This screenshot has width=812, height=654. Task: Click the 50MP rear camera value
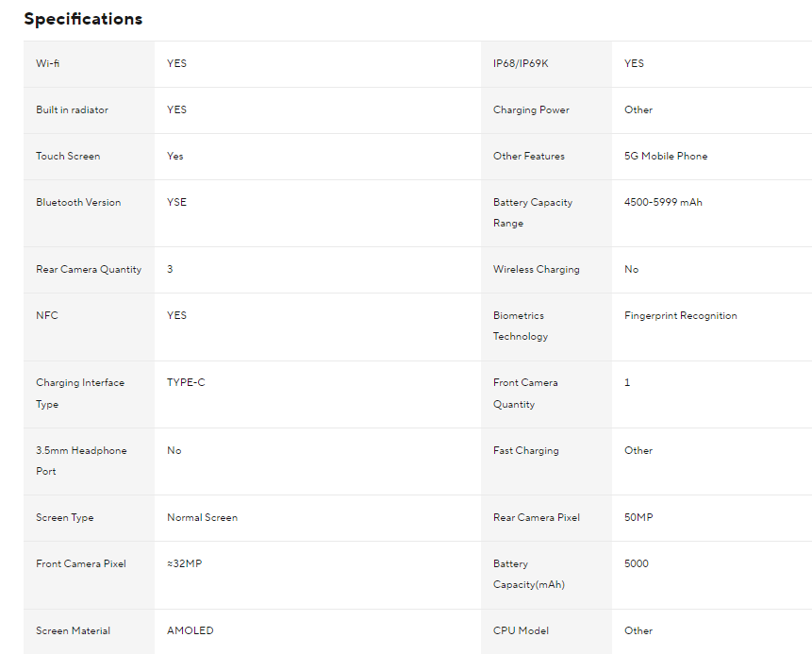638,517
